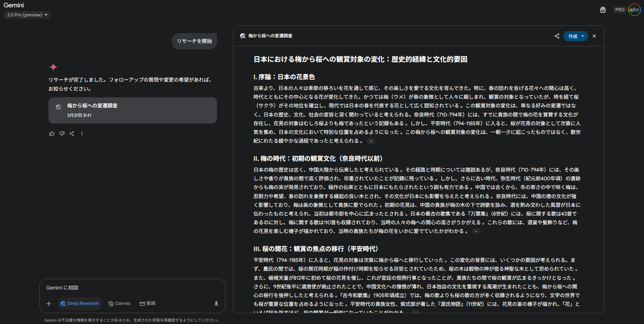Toggle the Canvas mode chip
644x324 pixels.
[x=119, y=304]
